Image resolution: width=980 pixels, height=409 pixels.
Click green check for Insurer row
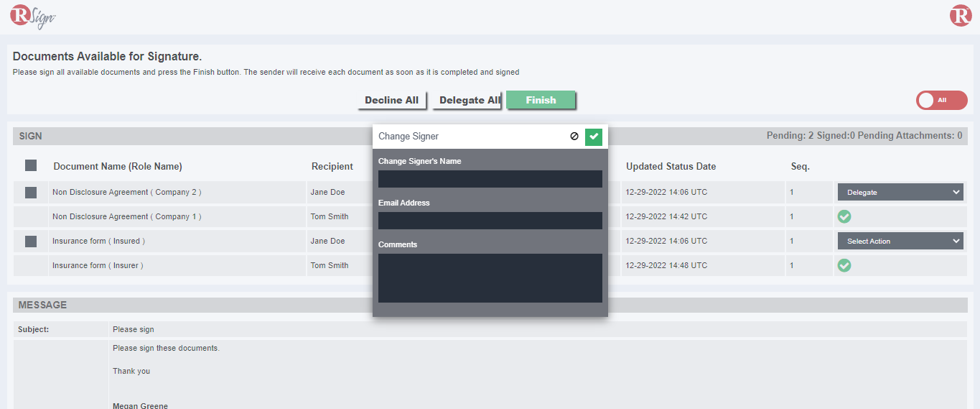pyautogui.click(x=844, y=265)
